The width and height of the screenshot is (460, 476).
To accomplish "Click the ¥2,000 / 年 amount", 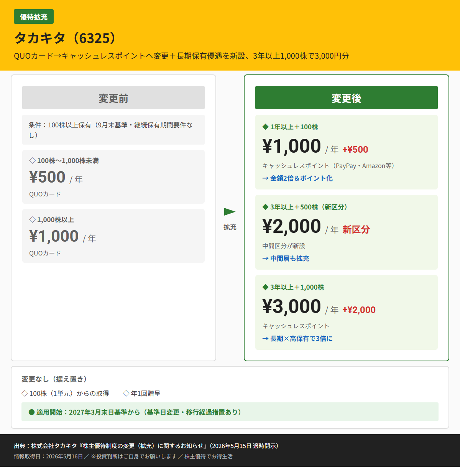I will click(x=300, y=226).
